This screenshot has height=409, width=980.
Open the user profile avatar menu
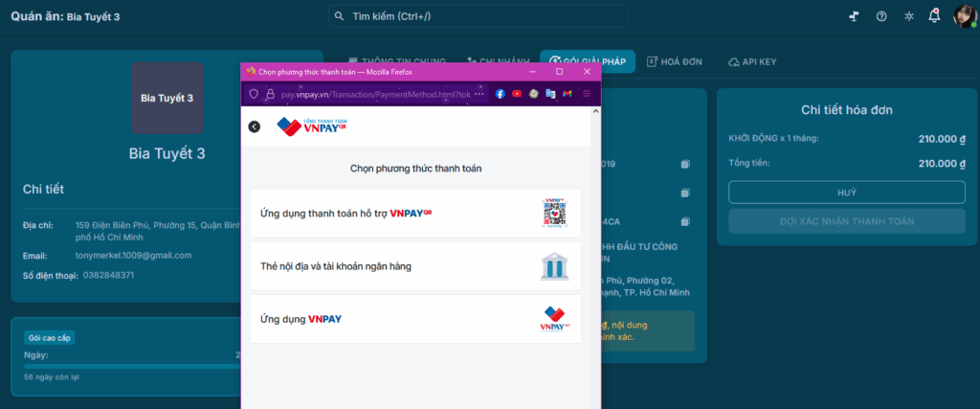(964, 16)
